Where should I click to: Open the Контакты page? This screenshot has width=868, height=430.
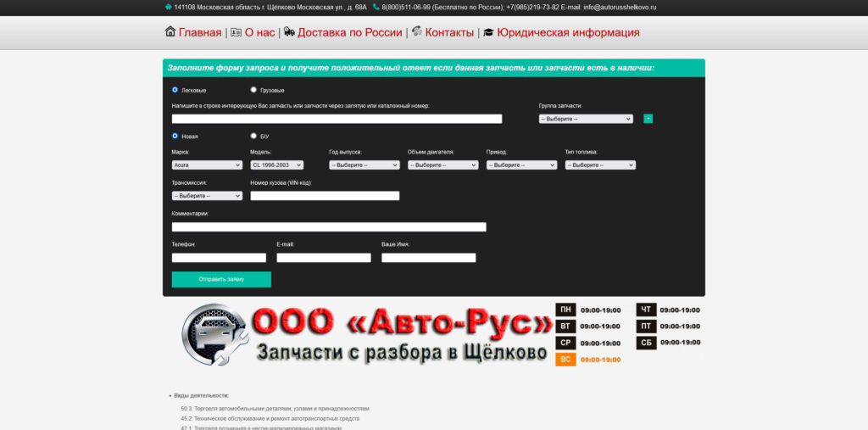[449, 33]
